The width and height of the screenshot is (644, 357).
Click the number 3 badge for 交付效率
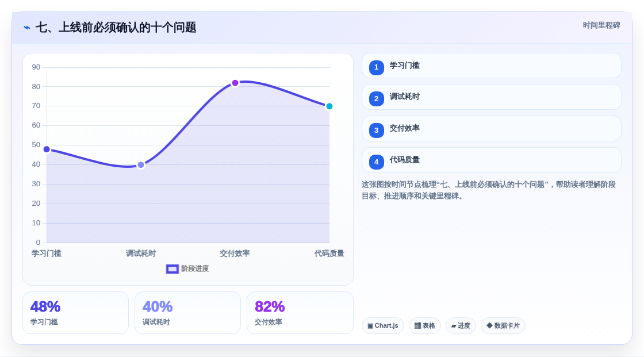pos(376,130)
